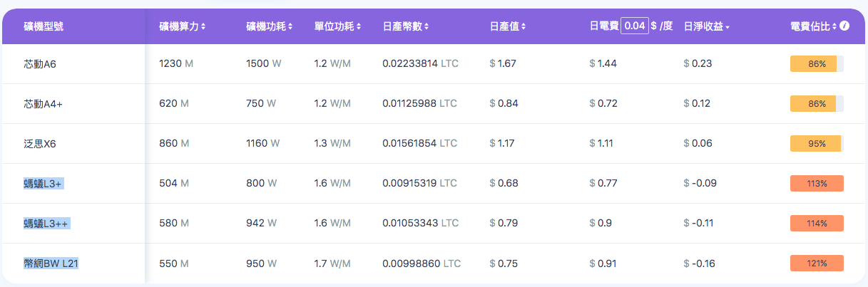Select power value 942 W
This screenshot has width=868, height=287.
[261, 223]
